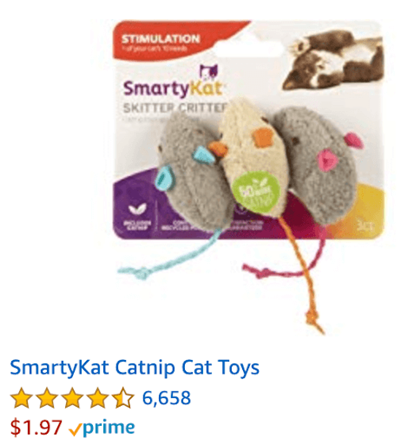Click the first gold star
The image size is (400, 444).
[22, 398]
